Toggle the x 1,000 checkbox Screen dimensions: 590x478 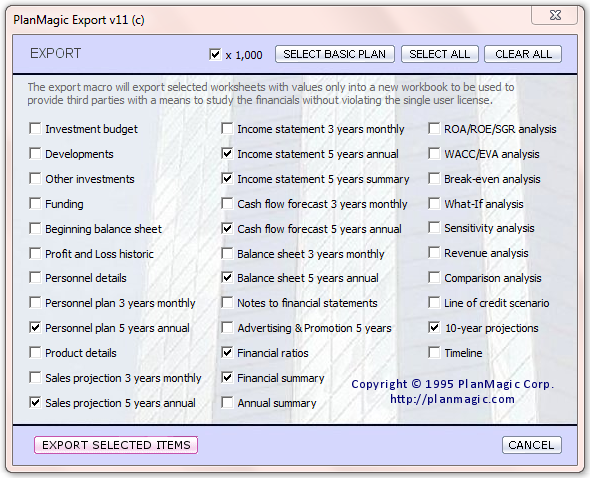pos(215,55)
